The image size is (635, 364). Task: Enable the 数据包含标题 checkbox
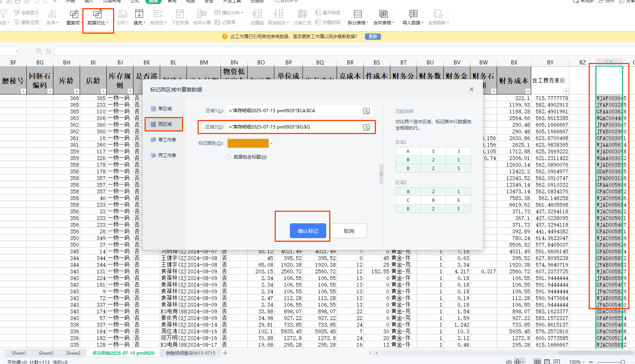tap(229, 157)
